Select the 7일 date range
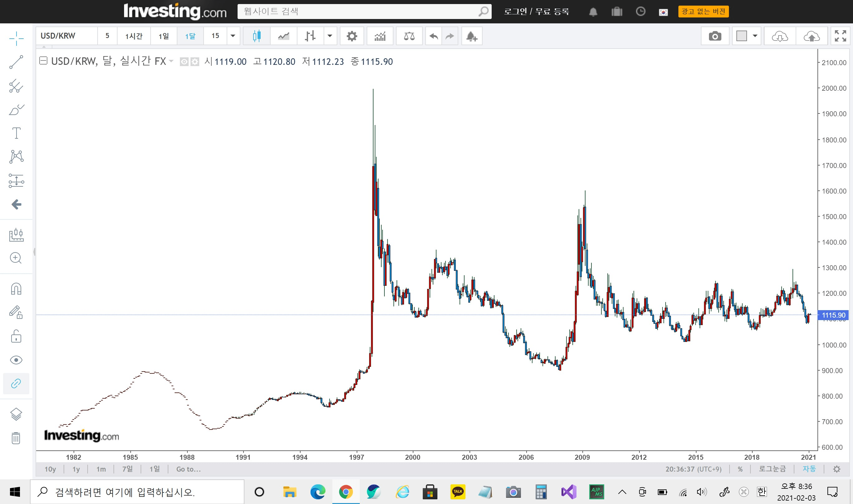The image size is (853, 504). [128, 469]
